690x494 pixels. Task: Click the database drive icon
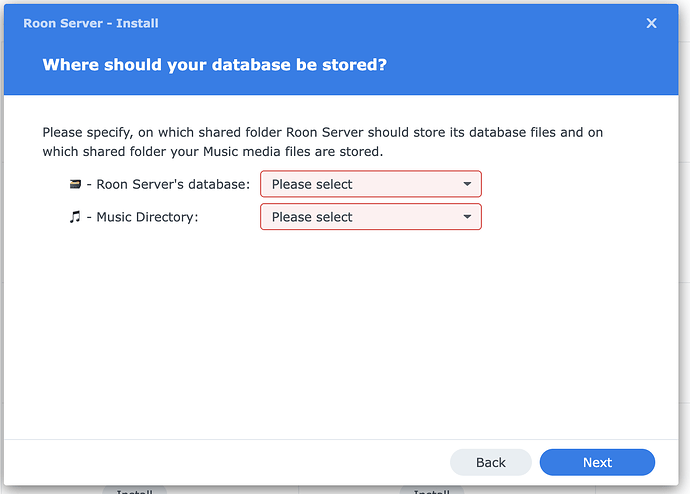click(74, 184)
